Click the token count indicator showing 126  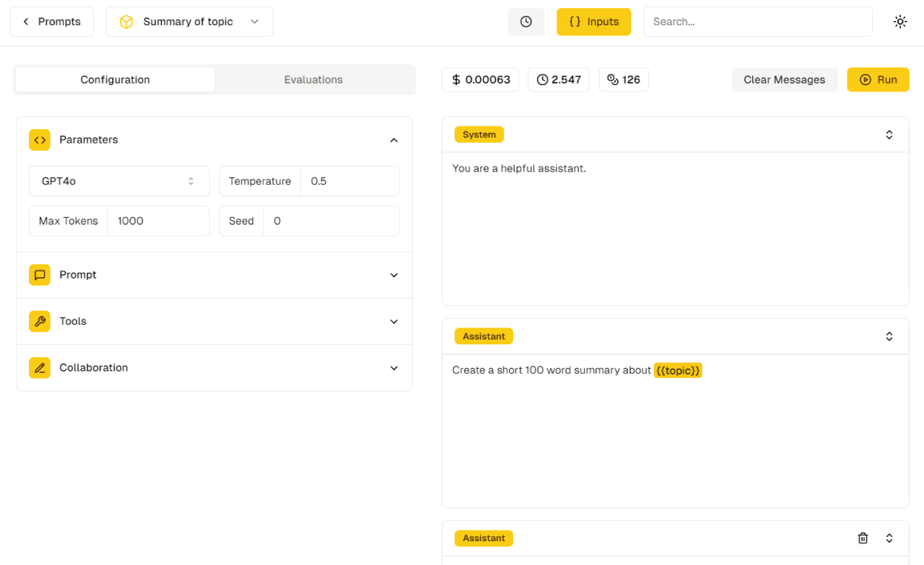[624, 79]
